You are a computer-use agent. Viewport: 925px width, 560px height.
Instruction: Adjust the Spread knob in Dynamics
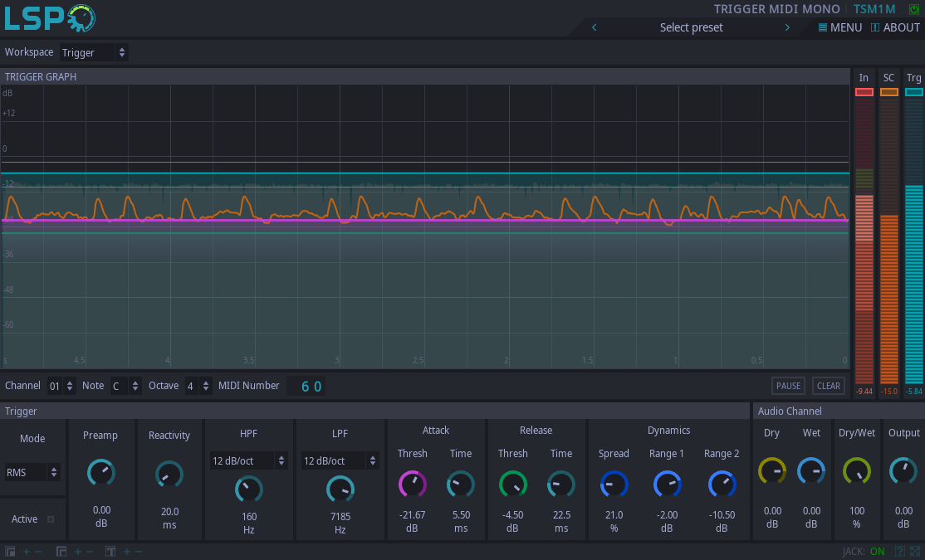point(614,484)
